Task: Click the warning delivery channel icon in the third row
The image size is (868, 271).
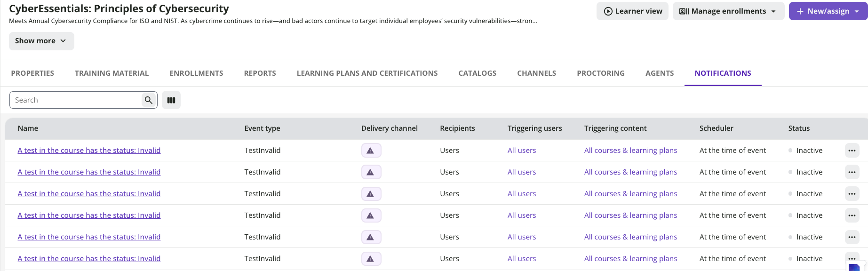Action: (x=371, y=194)
